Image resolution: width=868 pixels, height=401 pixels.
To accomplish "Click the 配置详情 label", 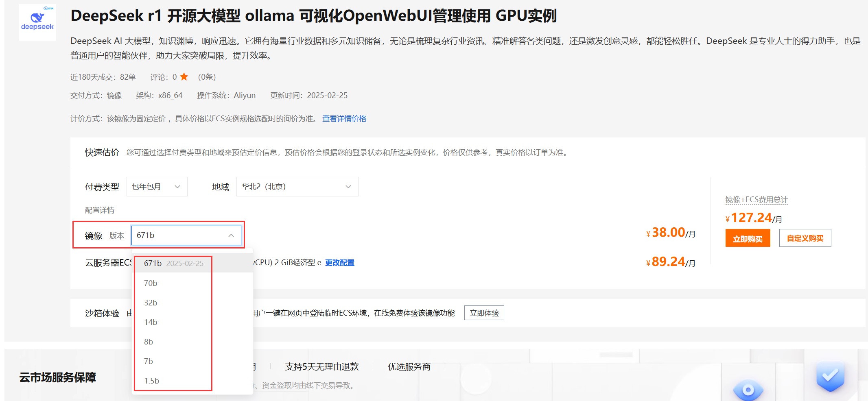I will pyautogui.click(x=100, y=210).
